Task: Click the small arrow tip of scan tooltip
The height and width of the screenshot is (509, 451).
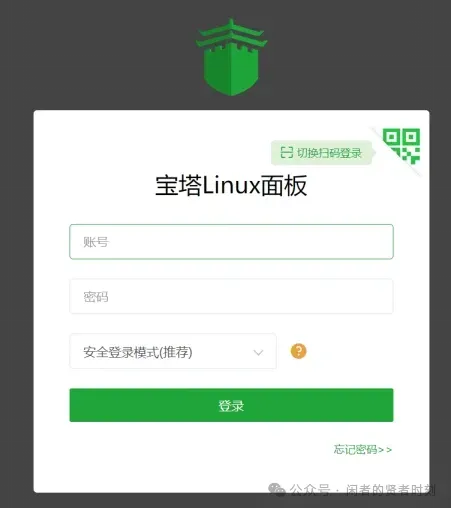Action: click(374, 153)
